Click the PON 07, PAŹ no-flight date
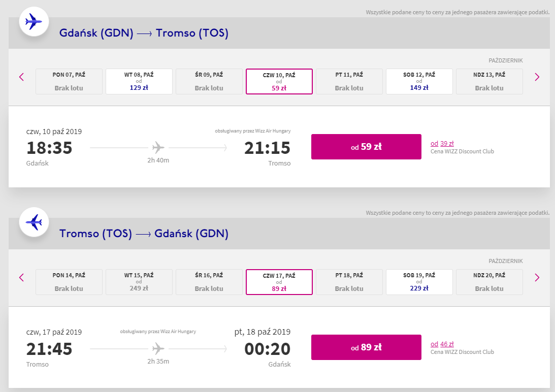Image resolution: width=555 pixels, height=392 pixels. [x=69, y=81]
